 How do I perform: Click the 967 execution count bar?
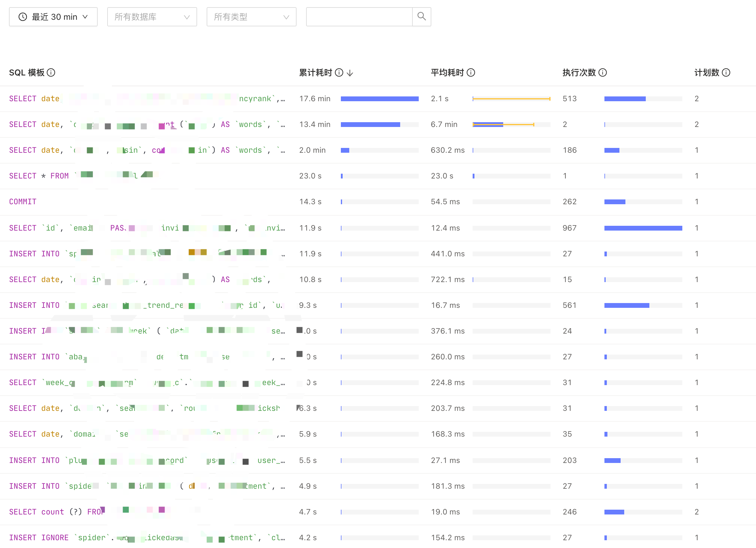[x=643, y=228]
